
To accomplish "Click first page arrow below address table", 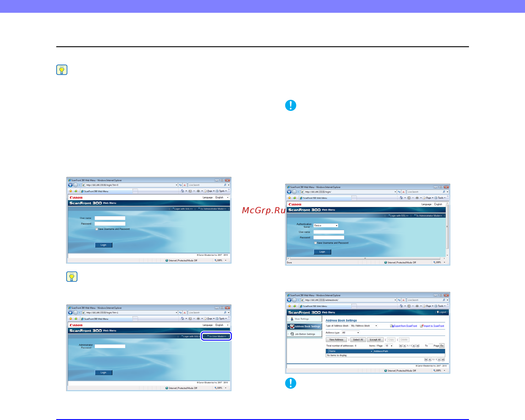I will [x=426, y=359].
